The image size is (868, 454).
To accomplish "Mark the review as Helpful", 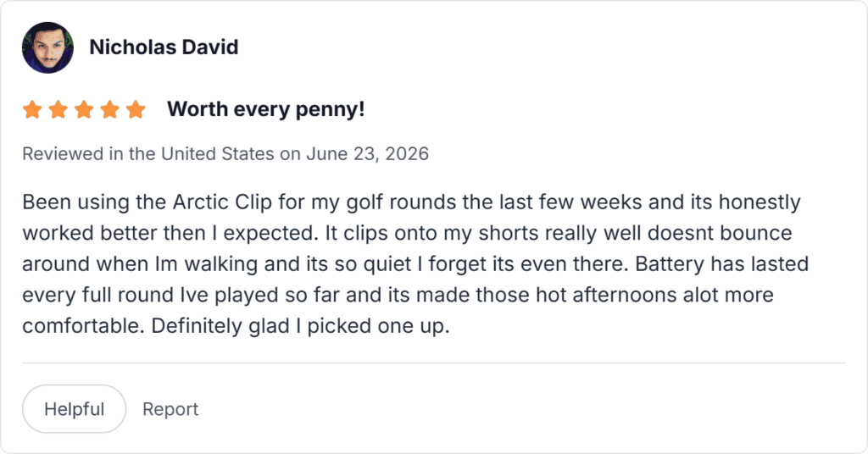I will pyautogui.click(x=75, y=408).
